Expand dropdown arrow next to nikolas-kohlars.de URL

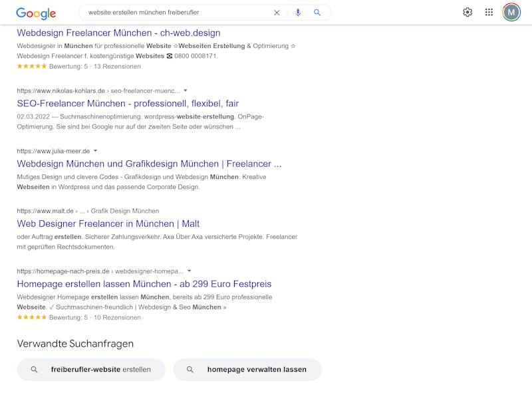click(x=186, y=90)
